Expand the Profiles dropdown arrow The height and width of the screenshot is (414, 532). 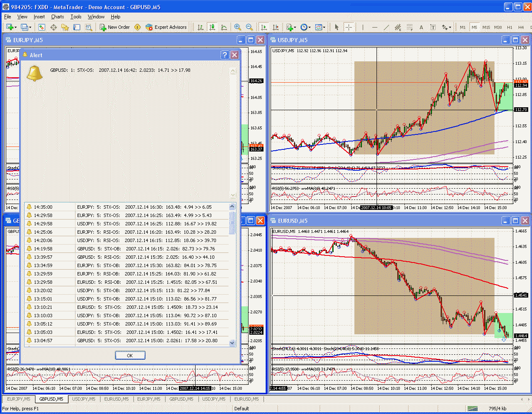pos(30,27)
